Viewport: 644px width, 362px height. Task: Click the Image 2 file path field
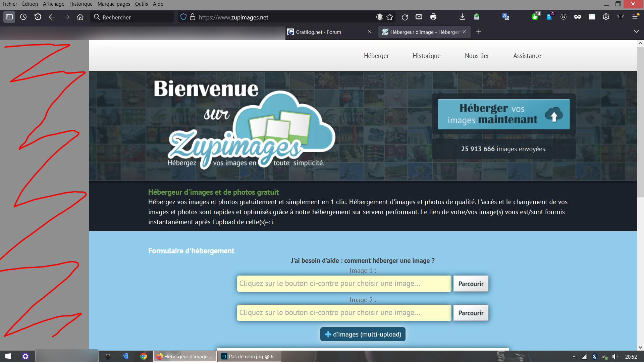click(344, 313)
